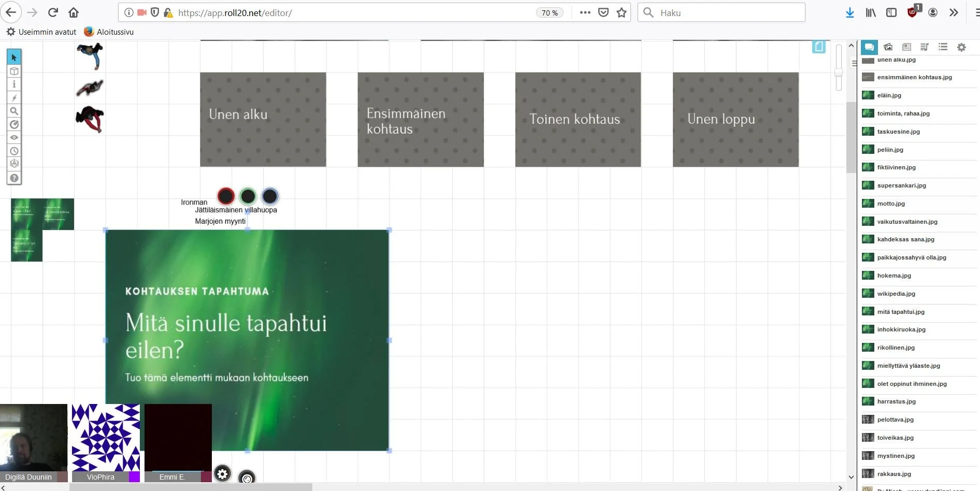Open the Page toolbar icon
Image resolution: width=980 pixels, height=491 pixels.
(819, 47)
